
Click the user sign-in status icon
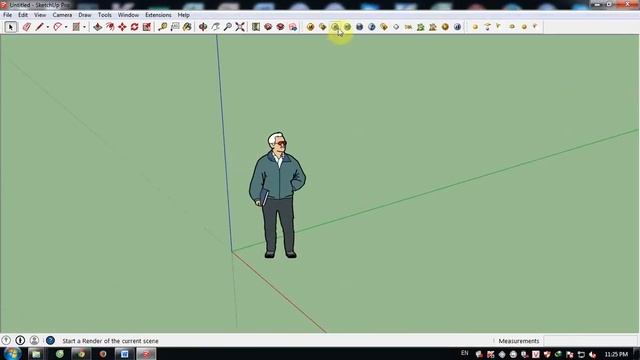coord(34,340)
